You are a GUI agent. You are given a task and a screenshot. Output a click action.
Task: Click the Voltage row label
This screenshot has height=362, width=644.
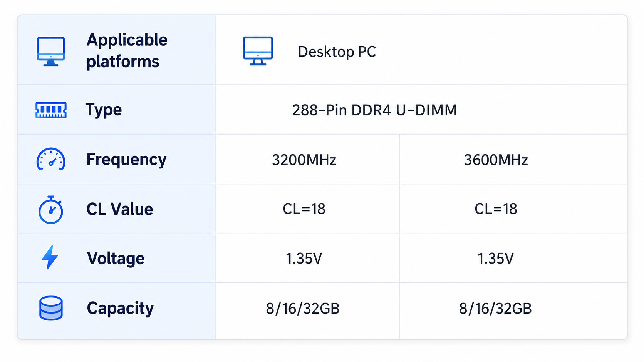point(116,258)
